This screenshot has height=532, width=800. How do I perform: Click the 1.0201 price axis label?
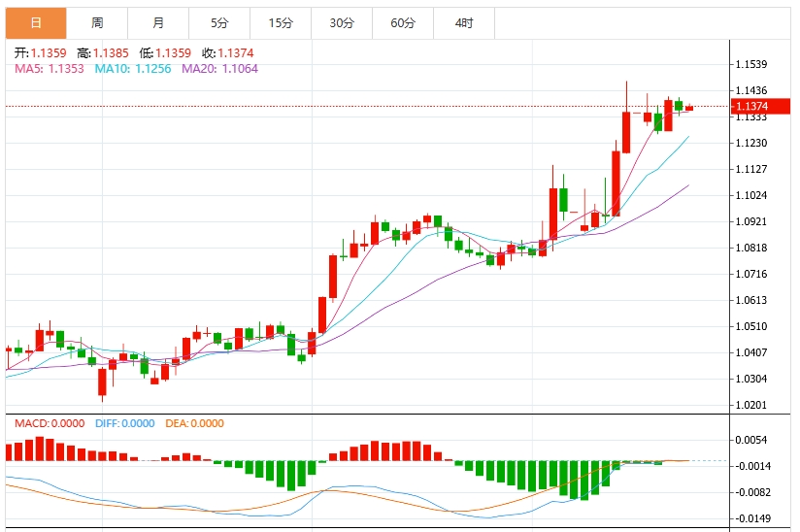751,405
